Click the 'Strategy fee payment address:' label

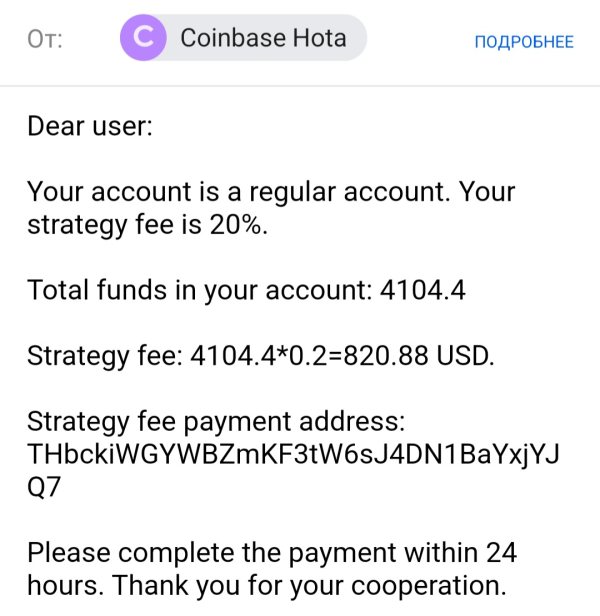pyautogui.click(x=213, y=420)
